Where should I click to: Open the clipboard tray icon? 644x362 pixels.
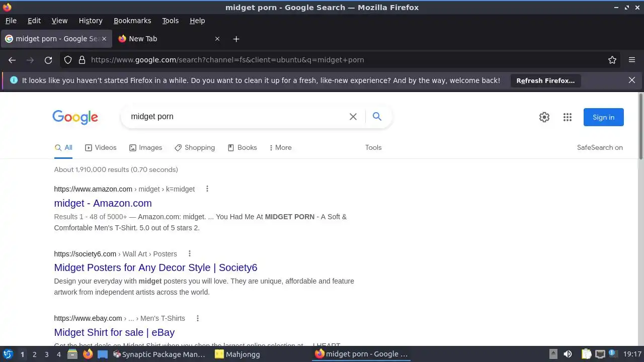(x=586, y=354)
